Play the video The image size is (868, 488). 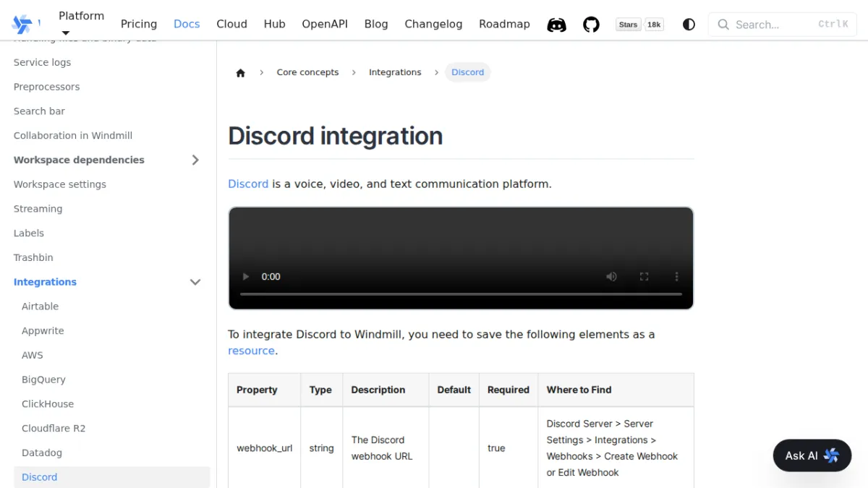coord(246,276)
